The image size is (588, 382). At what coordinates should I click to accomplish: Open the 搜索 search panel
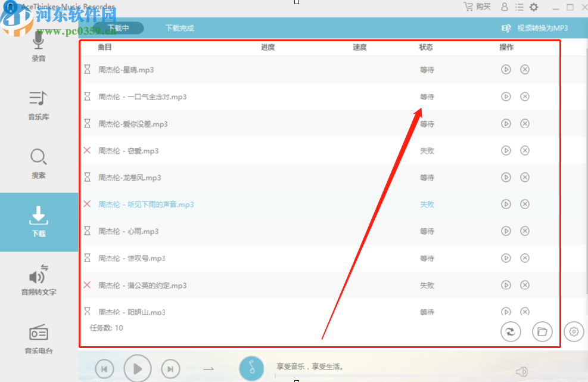coord(38,166)
